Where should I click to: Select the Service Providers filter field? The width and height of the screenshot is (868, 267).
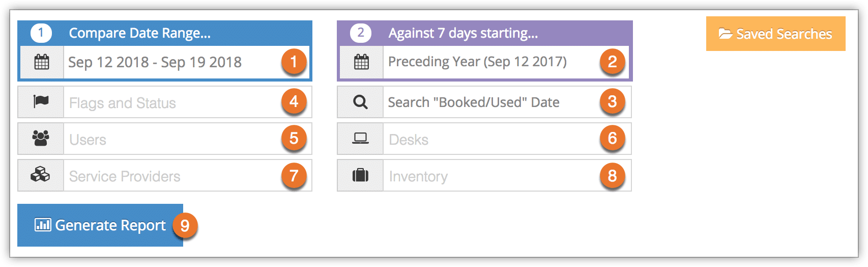click(x=187, y=175)
